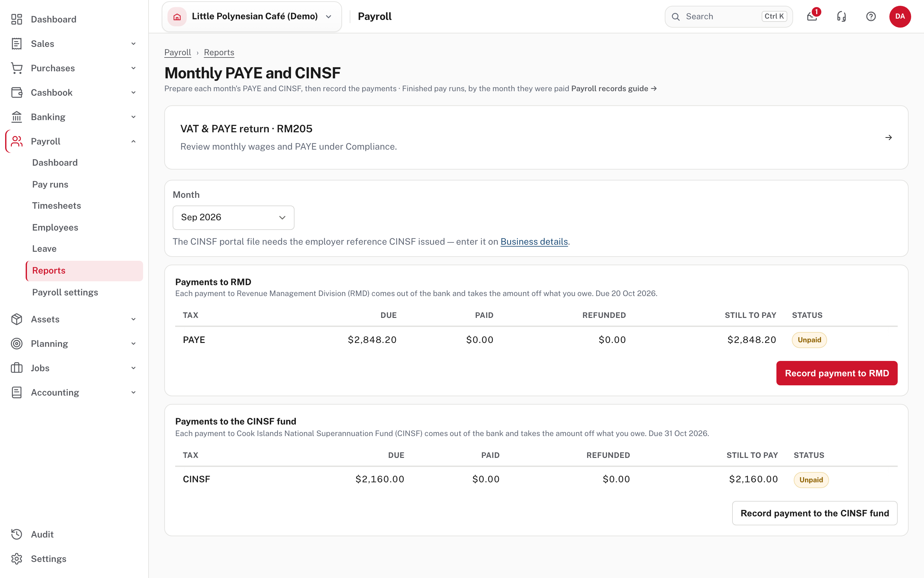This screenshot has width=924, height=578.
Task: Collapse the Payroll menu chevron
Action: tap(133, 141)
